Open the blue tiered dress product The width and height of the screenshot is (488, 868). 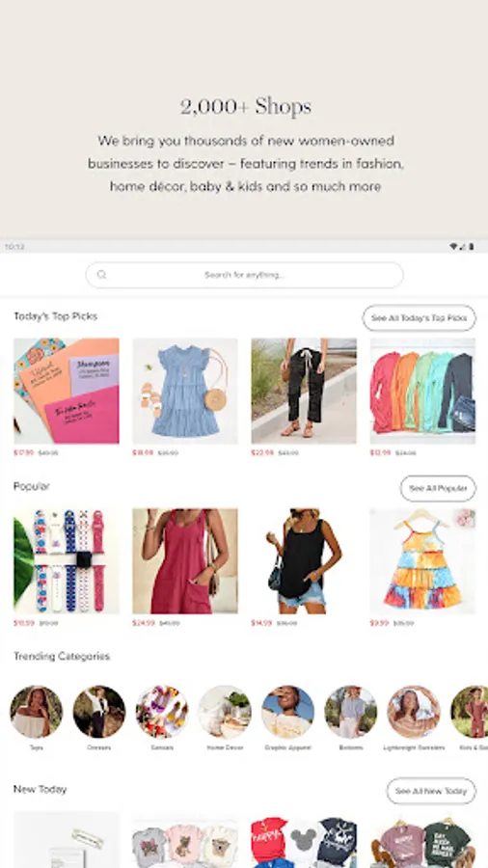185,391
